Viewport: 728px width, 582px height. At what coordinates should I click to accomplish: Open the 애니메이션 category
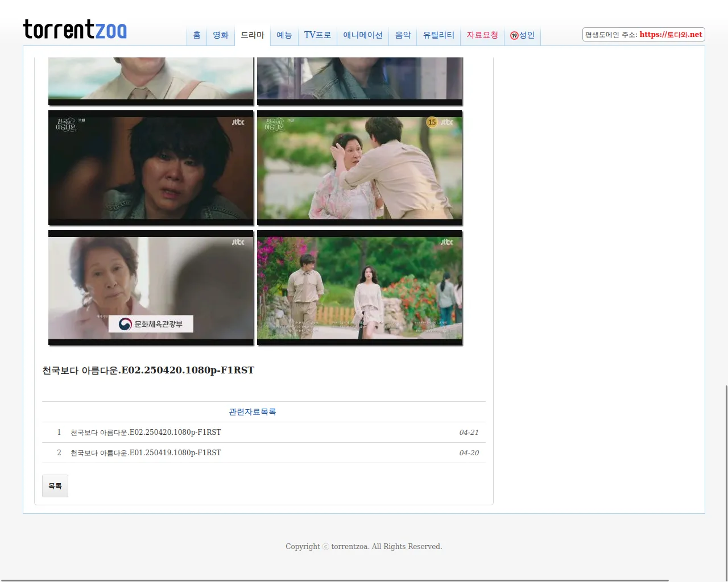coord(363,35)
